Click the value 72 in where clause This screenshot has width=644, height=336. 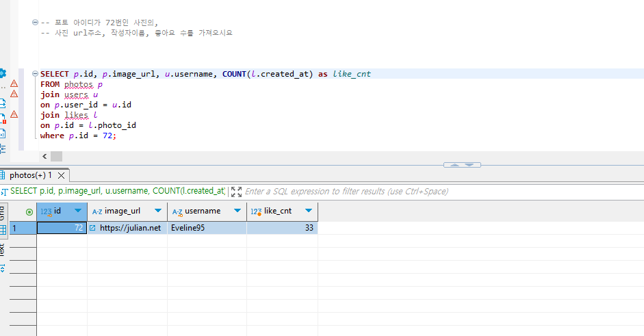pos(107,135)
